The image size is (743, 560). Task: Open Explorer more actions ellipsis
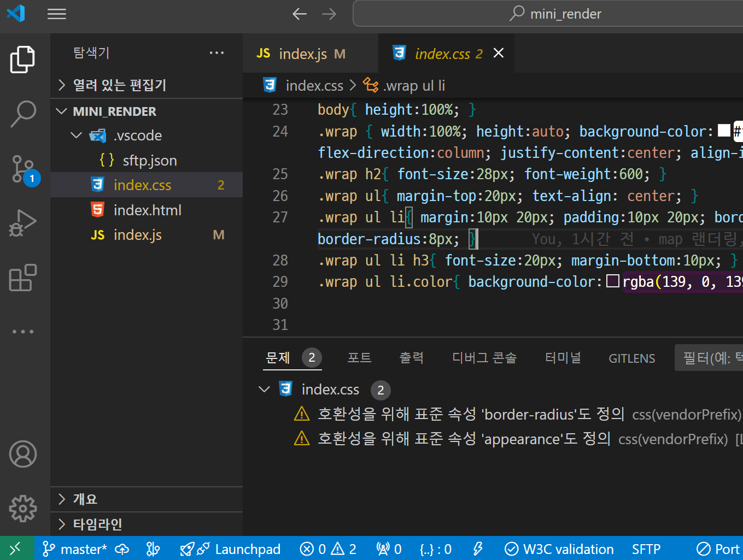[217, 53]
